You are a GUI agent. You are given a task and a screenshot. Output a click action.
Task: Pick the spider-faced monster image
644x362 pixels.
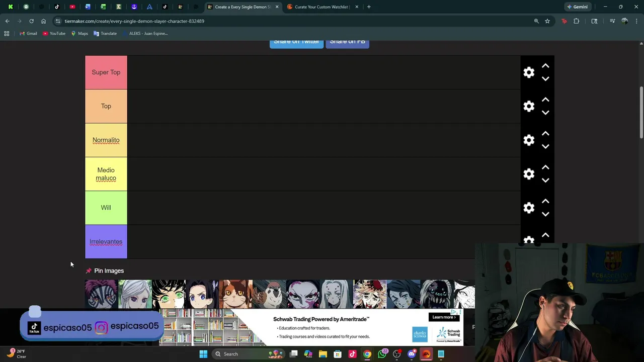[437, 294]
